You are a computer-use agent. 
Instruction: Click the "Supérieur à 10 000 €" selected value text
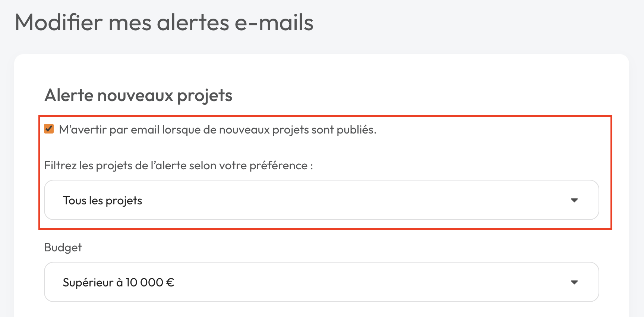pos(118,283)
